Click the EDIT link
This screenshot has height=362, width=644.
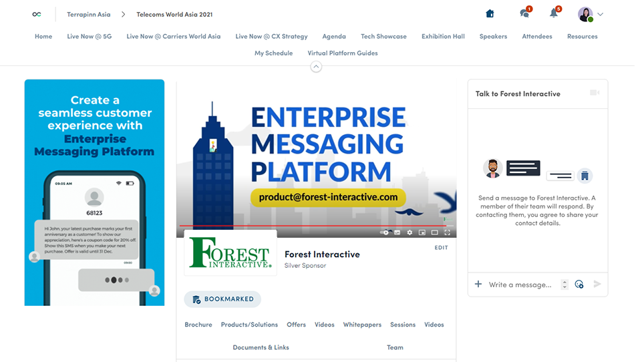click(441, 248)
